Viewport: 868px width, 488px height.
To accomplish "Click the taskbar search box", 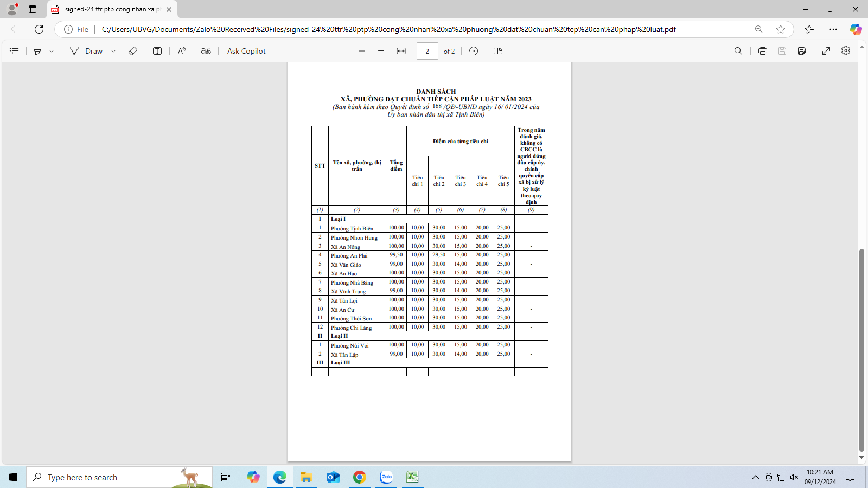I will pyautogui.click(x=119, y=477).
